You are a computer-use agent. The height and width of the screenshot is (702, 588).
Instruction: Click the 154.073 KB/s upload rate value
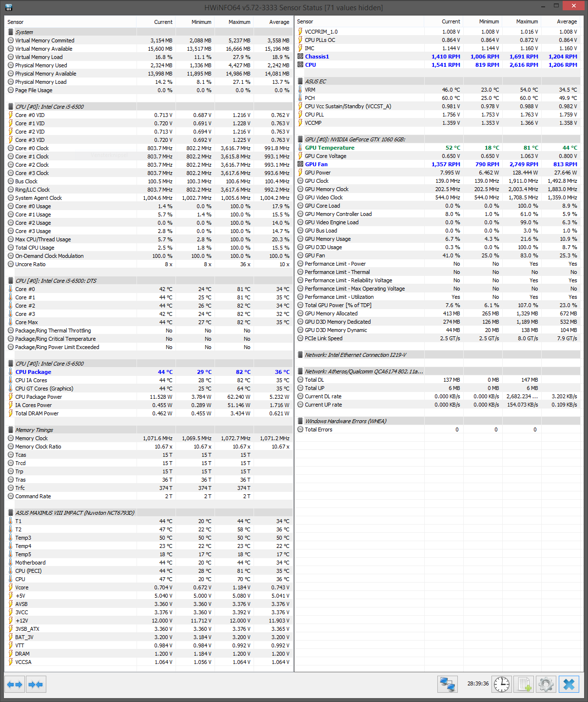(x=522, y=405)
